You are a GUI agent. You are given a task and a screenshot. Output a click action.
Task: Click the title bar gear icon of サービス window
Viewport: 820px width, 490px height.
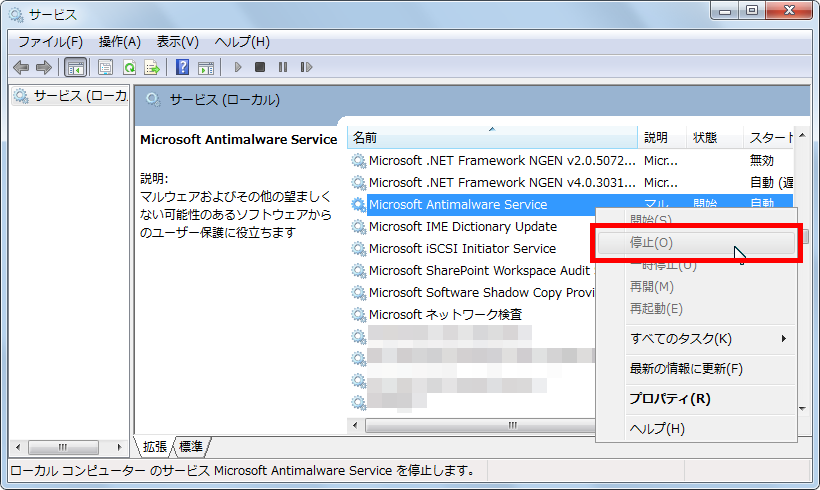pos(16,14)
